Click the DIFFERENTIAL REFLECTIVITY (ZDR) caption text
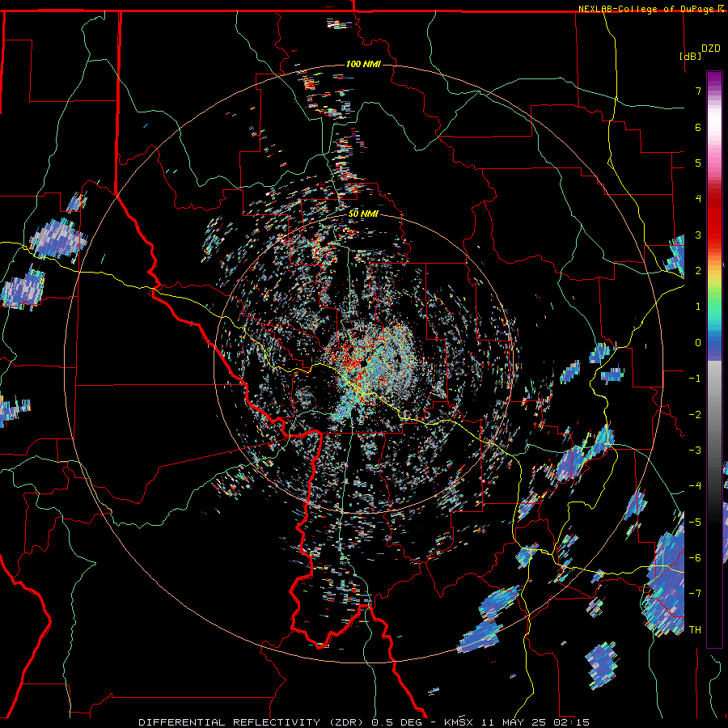728x728 pixels. [252, 722]
